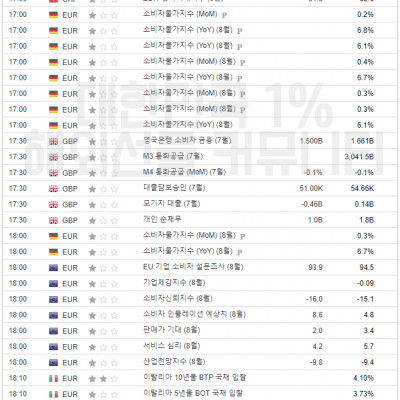Screen dimensions: 400x400
Task: Click the filled importance star in the M4 통화공급 row
Action: [92, 173]
